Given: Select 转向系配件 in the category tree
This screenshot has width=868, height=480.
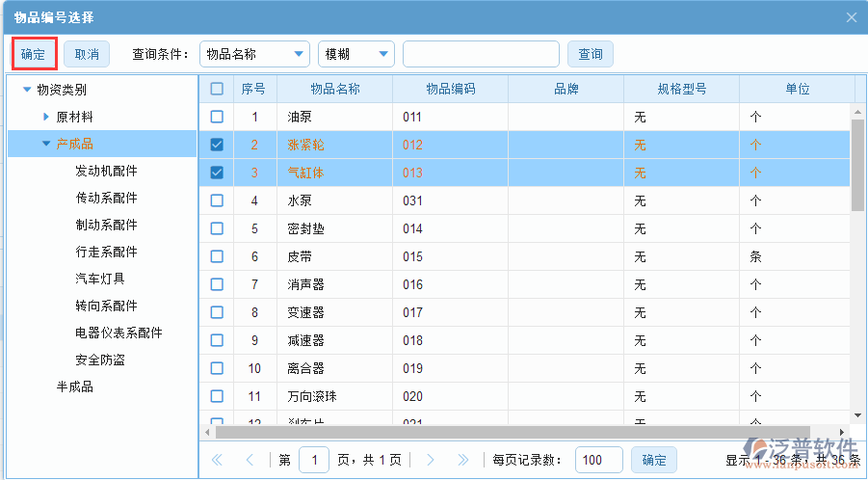Looking at the screenshot, I should pyautogui.click(x=106, y=306).
